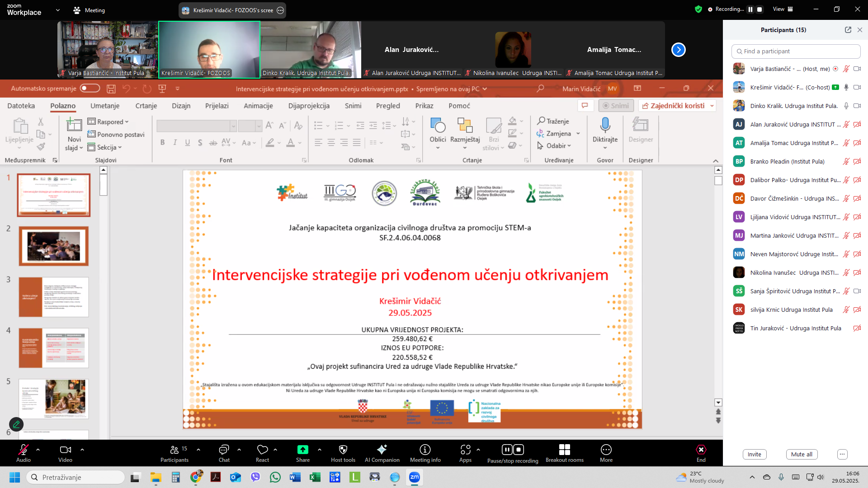Open the Pregled ribbon tab
The image size is (868, 488).
(388, 106)
